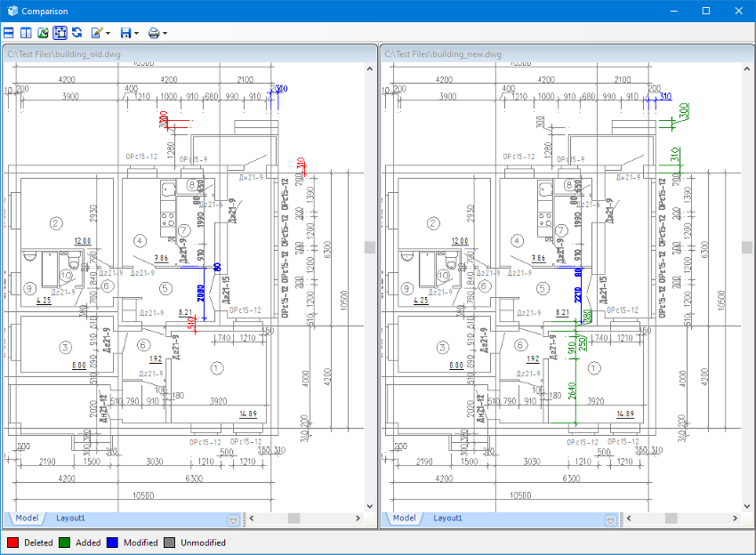Click the green Added color swatch

[65, 543]
